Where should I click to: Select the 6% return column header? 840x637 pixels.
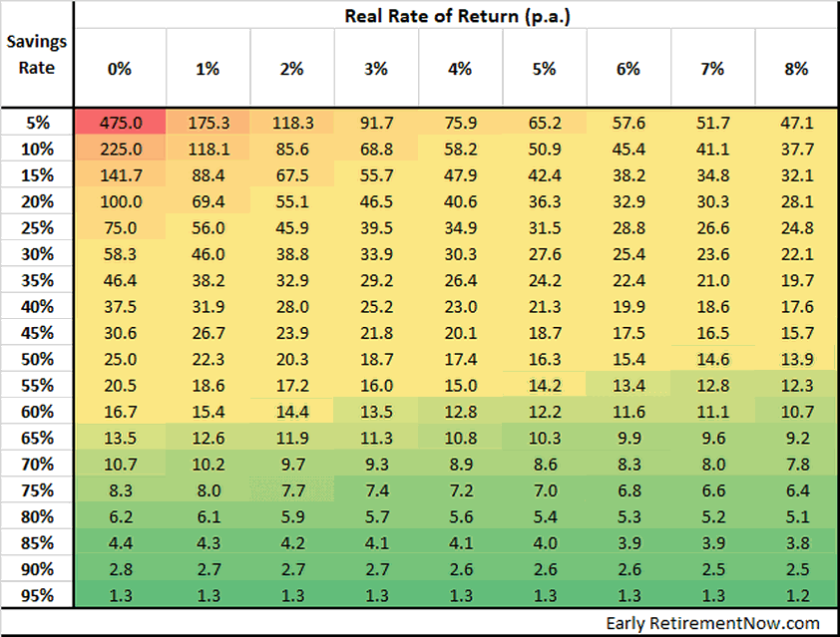click(x=629, y=69)
